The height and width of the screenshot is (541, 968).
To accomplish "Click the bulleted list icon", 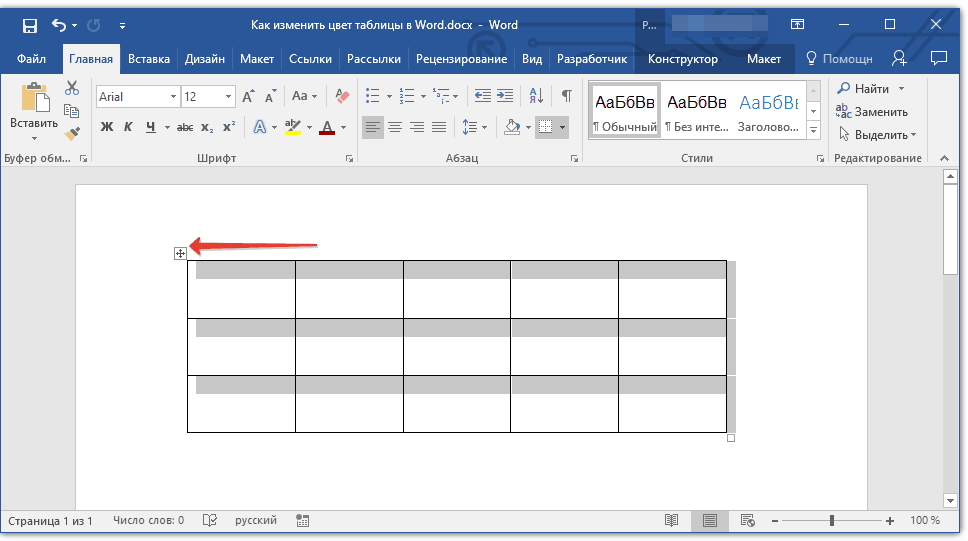I will (373, 97).
